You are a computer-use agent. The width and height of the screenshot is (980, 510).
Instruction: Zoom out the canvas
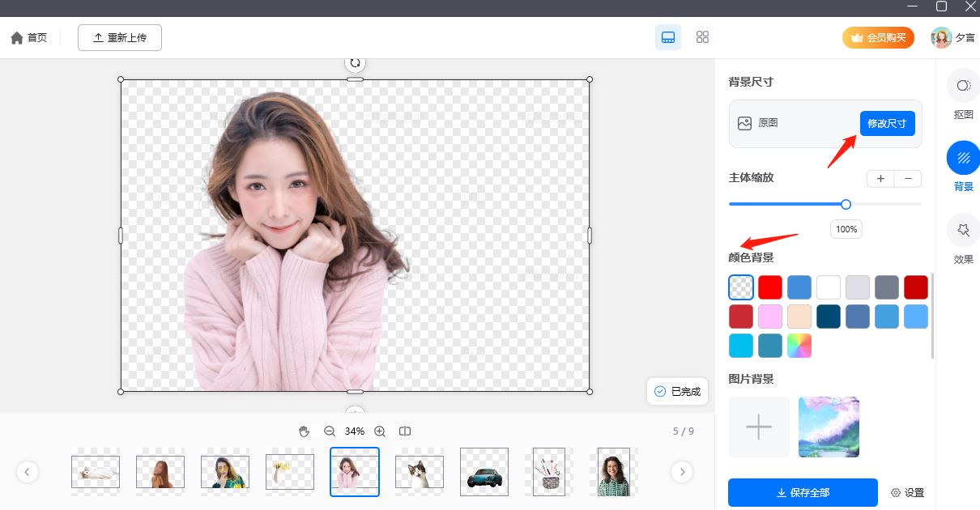[330, 431]
